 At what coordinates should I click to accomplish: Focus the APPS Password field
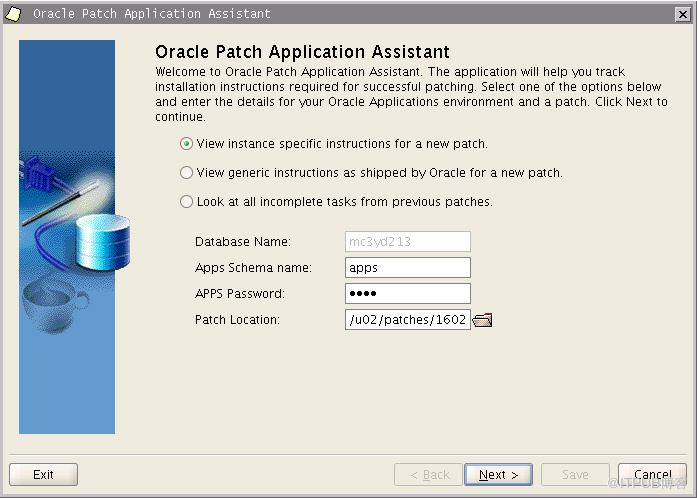pyautogui.click(x=408, y=293)
